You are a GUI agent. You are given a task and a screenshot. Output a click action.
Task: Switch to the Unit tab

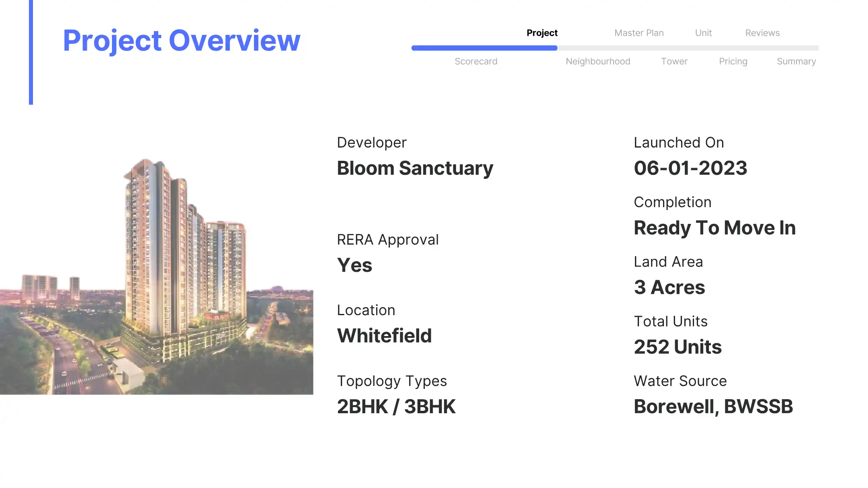[x=703, y=33]
